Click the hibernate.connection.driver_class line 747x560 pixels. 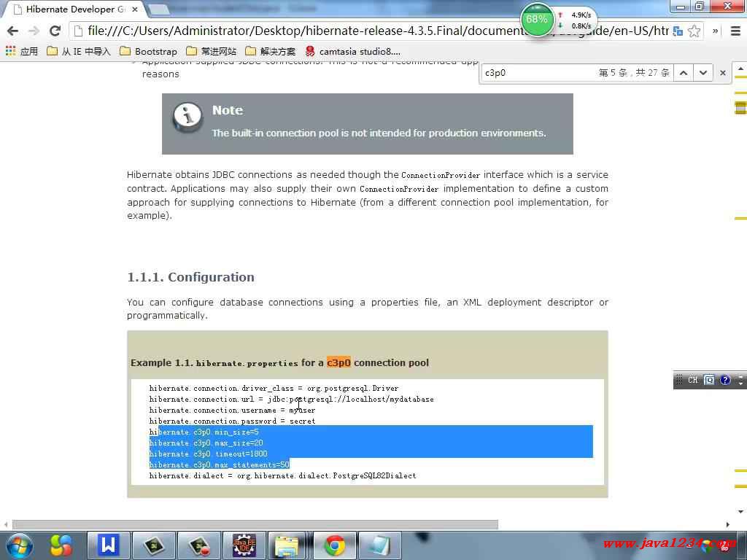(274, 388)
